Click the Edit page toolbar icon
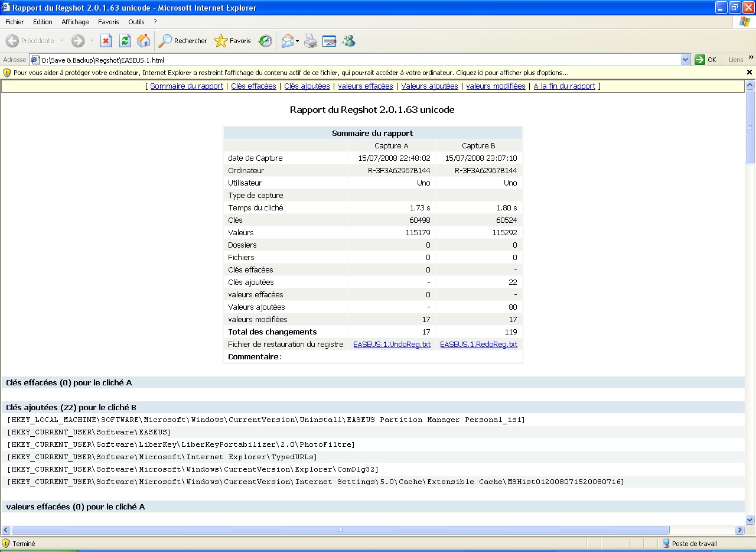This screenshot has width=756, height=552. tap(329, 41)
